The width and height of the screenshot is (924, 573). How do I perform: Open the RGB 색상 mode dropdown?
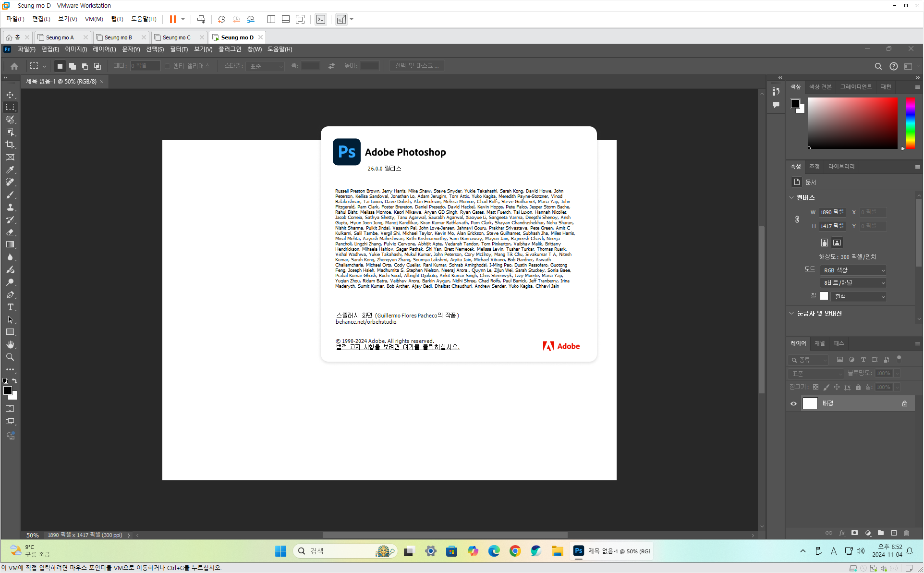click(853, 270)
